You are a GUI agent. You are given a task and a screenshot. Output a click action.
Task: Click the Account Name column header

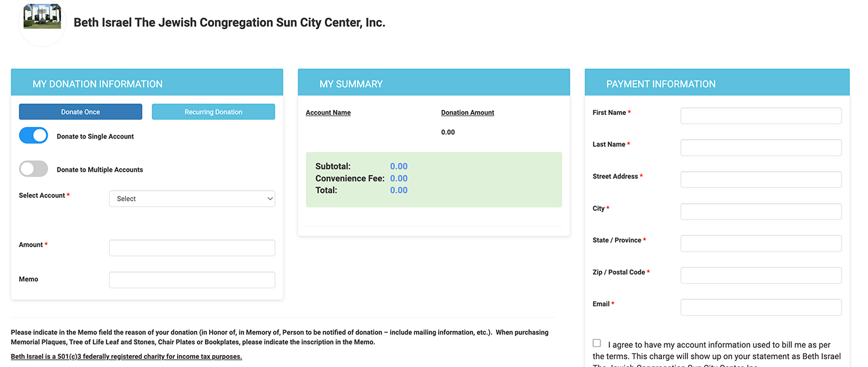pyautogui.click(x=328, y=112)
